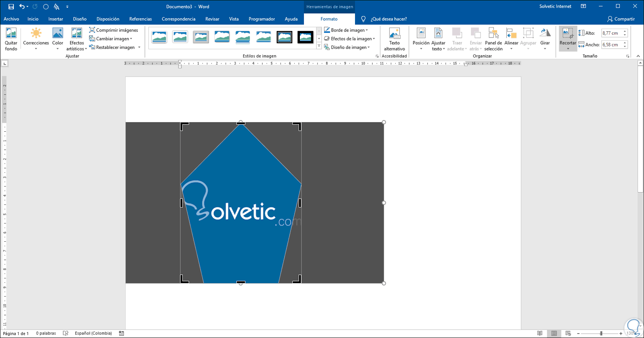The width and height of the screenshot is (644, 338).
Task: Switch to Web Layout view
Action: [x=568, y=333]
